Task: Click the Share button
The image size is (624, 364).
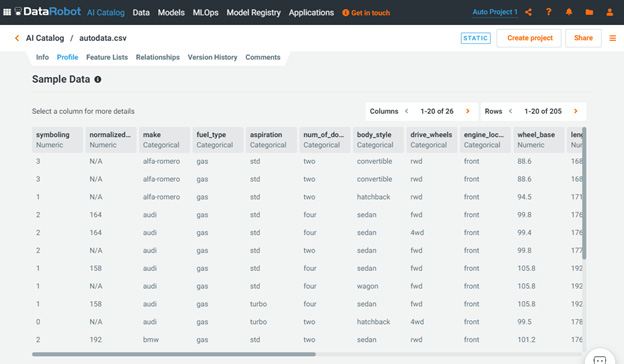Action: point(583,38)
